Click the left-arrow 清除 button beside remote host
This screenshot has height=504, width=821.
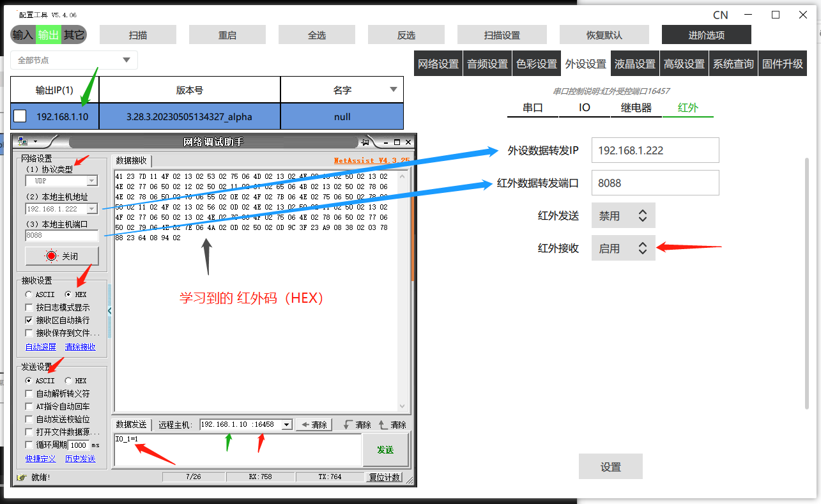pos(313,425)
